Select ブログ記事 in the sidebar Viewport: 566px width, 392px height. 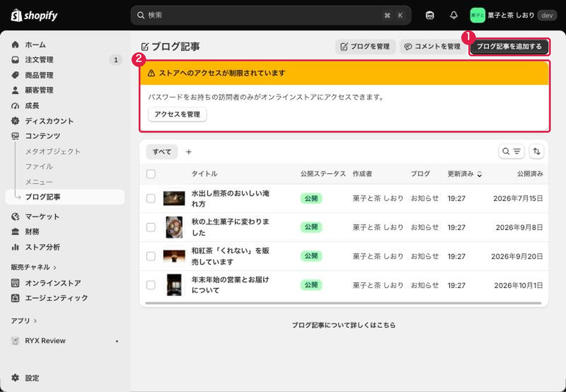(x=65, y=197)
